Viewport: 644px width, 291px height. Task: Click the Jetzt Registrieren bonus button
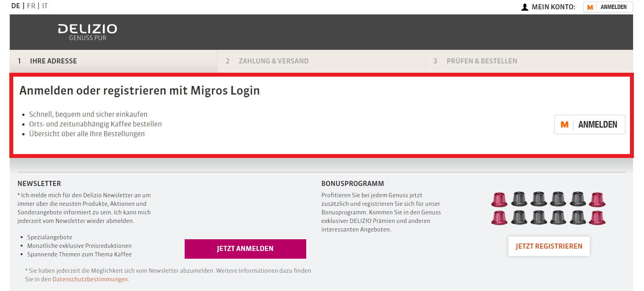click(x=549, y=246)
